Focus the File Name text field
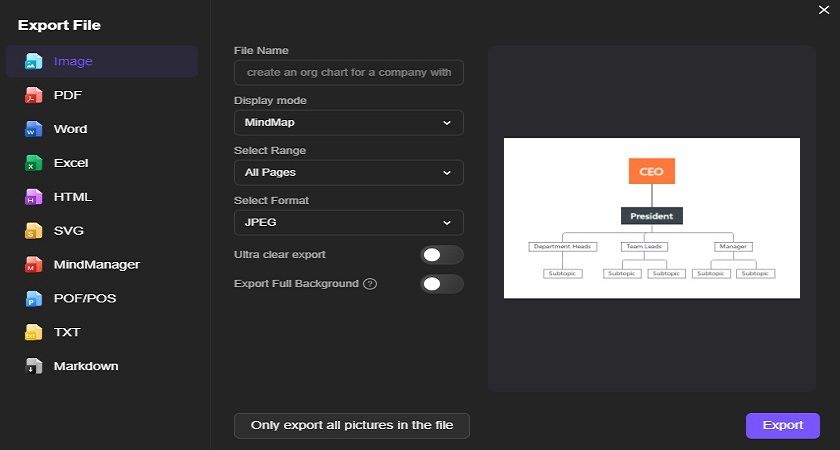This screenshot has width=840, height=450. click(x=349, y=72)
